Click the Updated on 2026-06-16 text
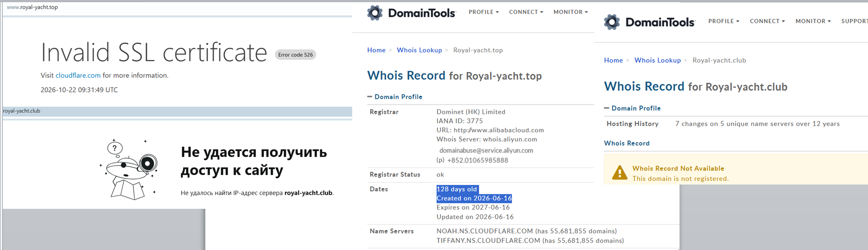Image resolution: width=868 pixels, height=250 pixels. (475, 217)
